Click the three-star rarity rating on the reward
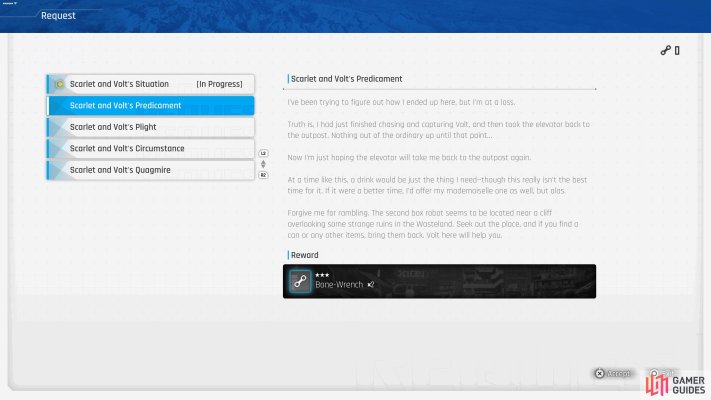 322,275
